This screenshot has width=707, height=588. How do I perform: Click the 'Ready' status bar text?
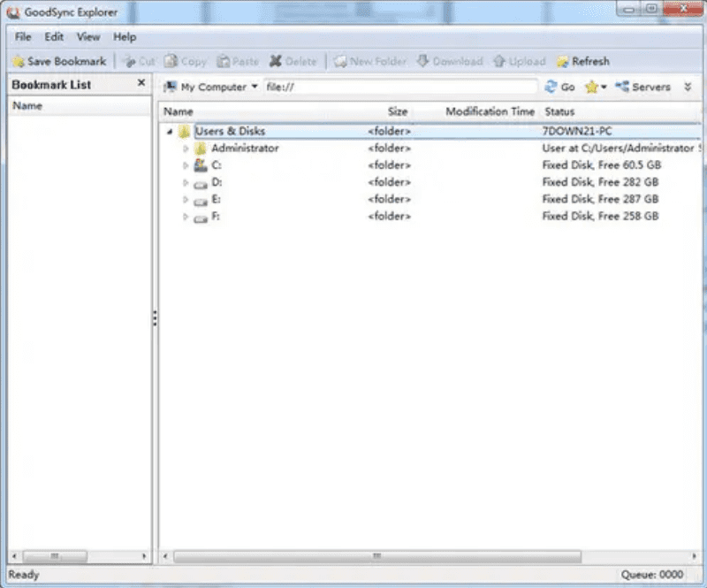[x=24, y=575]
